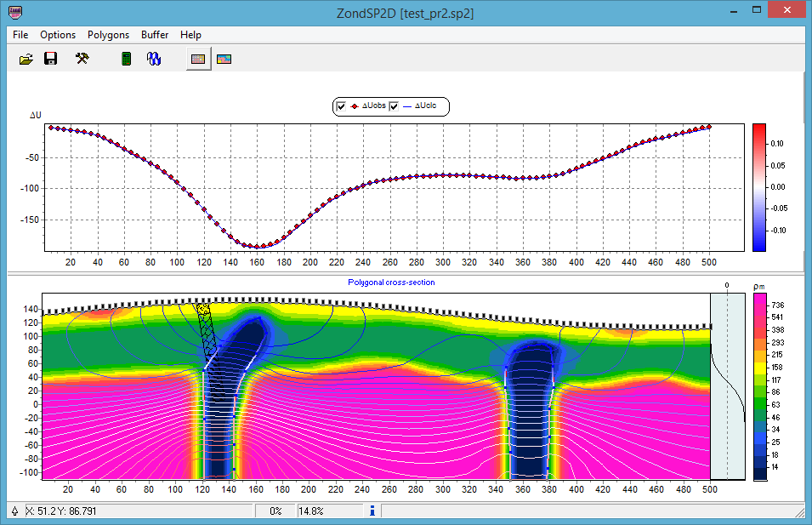Switch to the block-section mode icon
The height and width of the screenshot is (525, 812).
pos(198,59)
